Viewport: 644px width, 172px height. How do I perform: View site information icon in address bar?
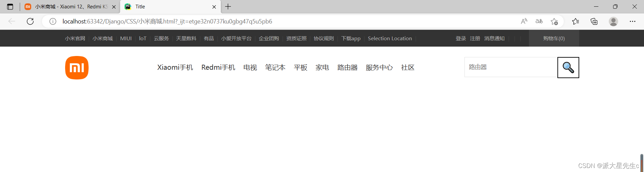(53, 21)
